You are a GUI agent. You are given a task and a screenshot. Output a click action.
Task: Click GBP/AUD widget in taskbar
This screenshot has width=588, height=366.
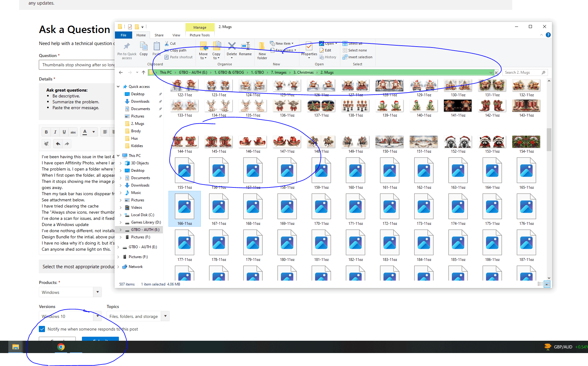click(x=566, y=347)
